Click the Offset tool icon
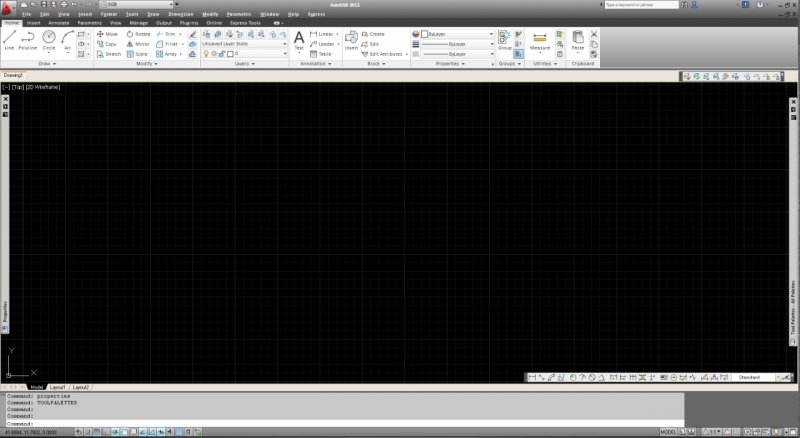 click(192, 54)
